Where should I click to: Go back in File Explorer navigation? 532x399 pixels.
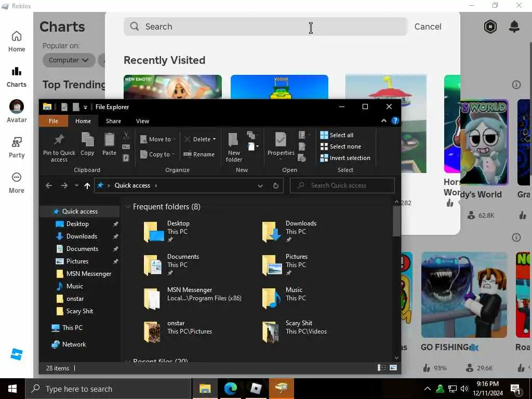pyautogui.click(x=49, y=185)
